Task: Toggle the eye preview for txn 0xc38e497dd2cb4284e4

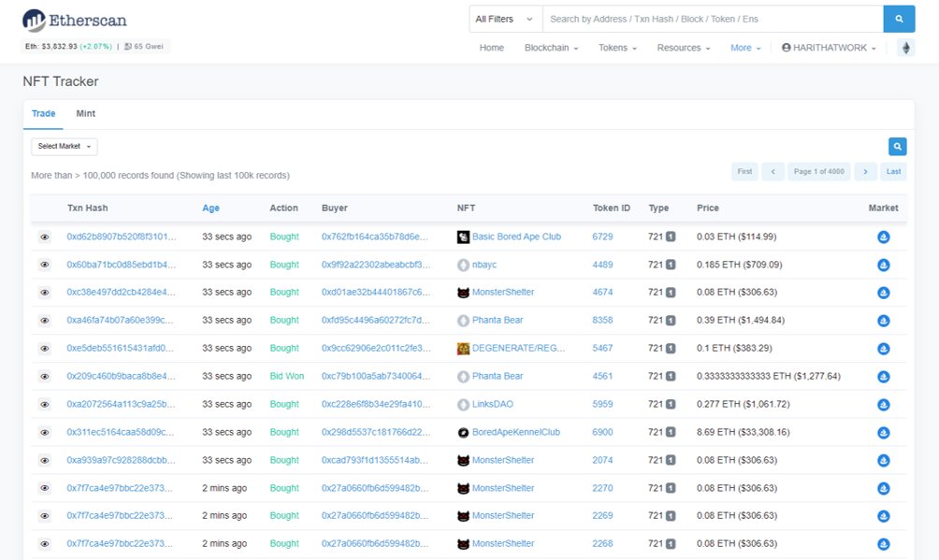Action: tap(44, 293)
